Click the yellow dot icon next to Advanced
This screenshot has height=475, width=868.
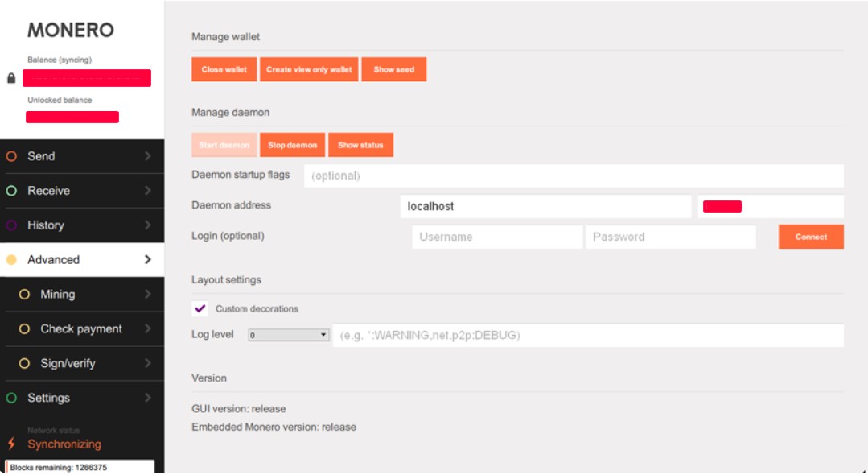(11, 259)
